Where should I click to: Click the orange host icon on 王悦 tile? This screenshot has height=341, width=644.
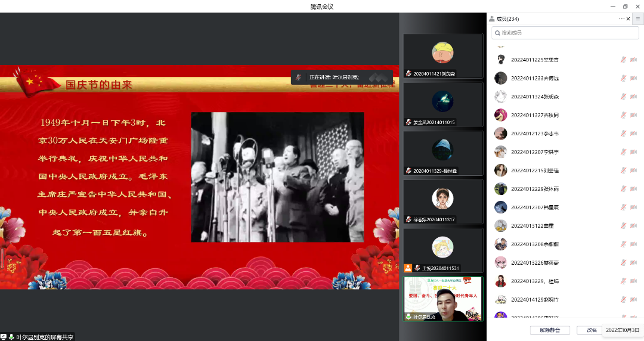coord(408,268)
